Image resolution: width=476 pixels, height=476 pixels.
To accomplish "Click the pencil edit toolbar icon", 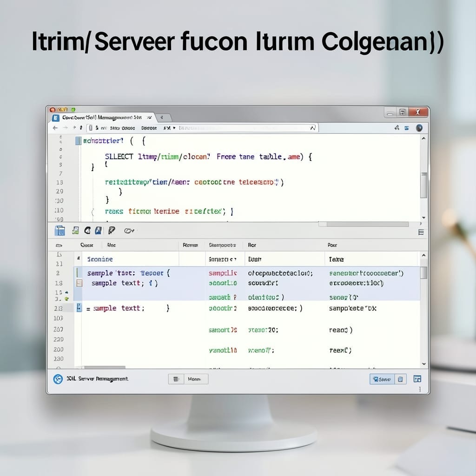I will tap(112, 231).
